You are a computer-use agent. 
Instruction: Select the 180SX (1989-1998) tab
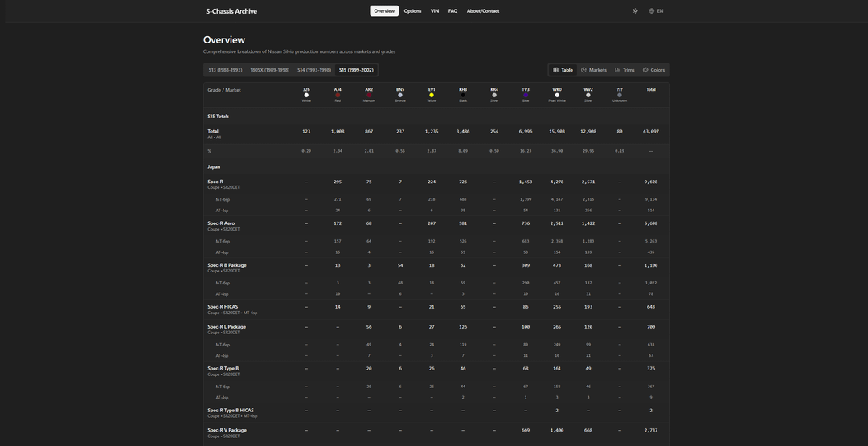(269, 70)
